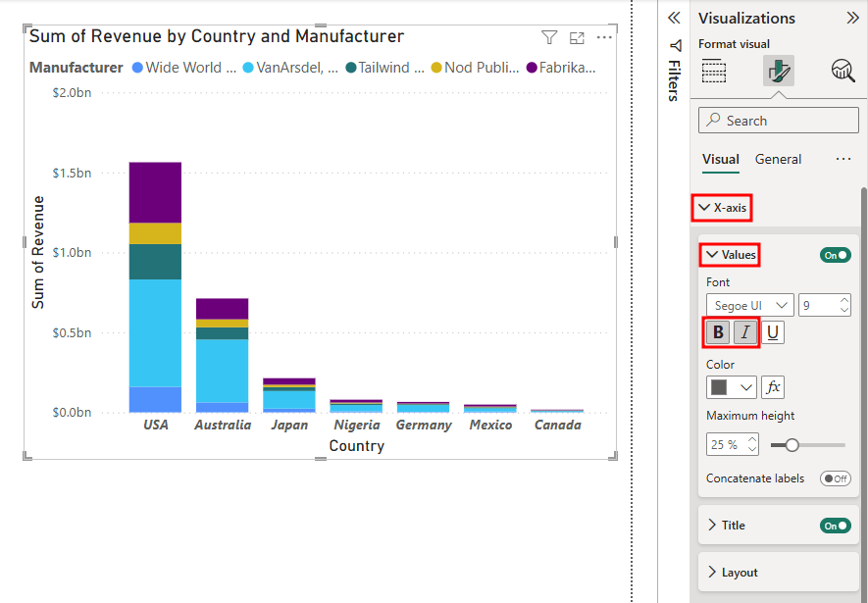
Task: Select the Format visual paintbrush icon
Action: tap(779, 71)
